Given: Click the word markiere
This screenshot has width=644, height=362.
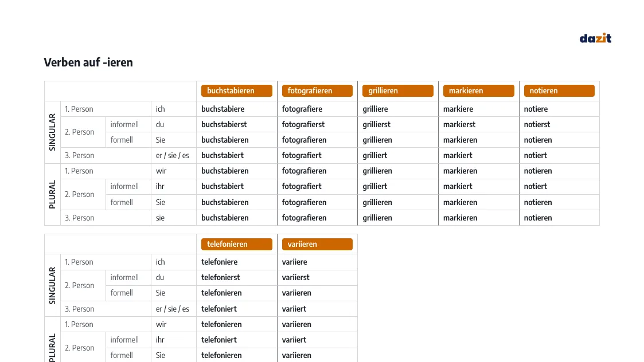Looking at the screenshot, I should [458, 109].
